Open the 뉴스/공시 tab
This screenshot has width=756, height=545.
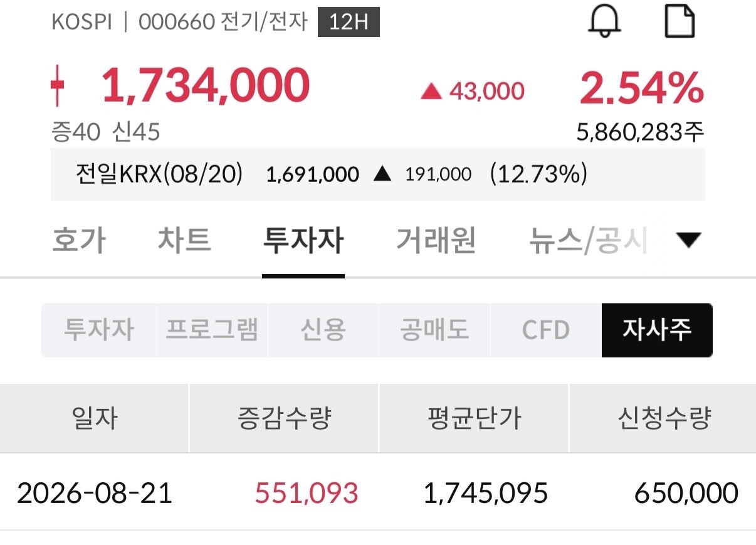click(588, 240)
